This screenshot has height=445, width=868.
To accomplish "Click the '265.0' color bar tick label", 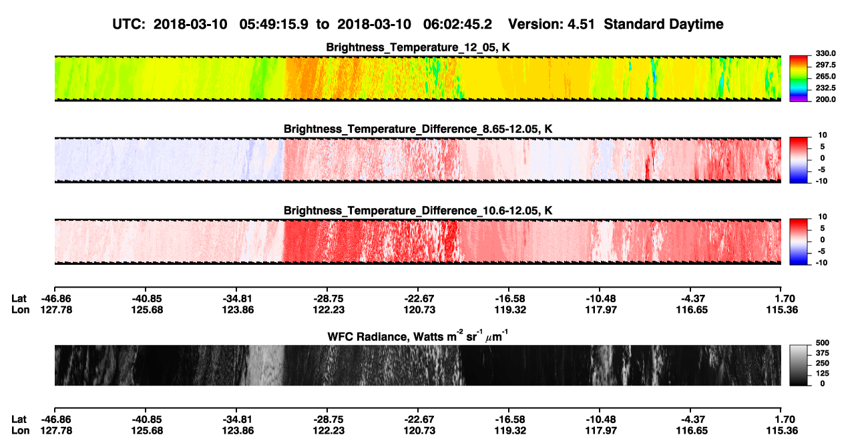I will click(x=825, y=76).
